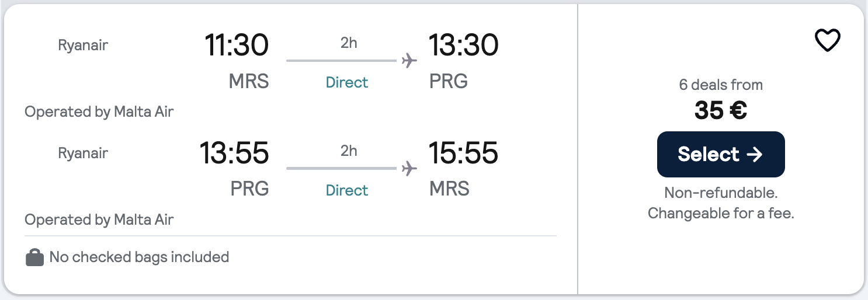Click the 13:55 return departure time
Viewport: 868px width, 300px height.
tap(234, 154)
